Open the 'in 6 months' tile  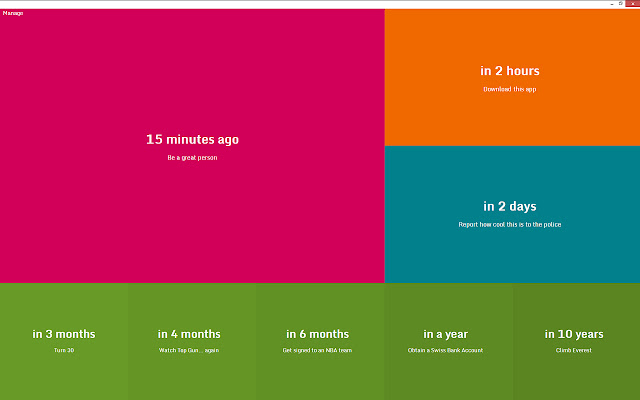pos(318,334)
